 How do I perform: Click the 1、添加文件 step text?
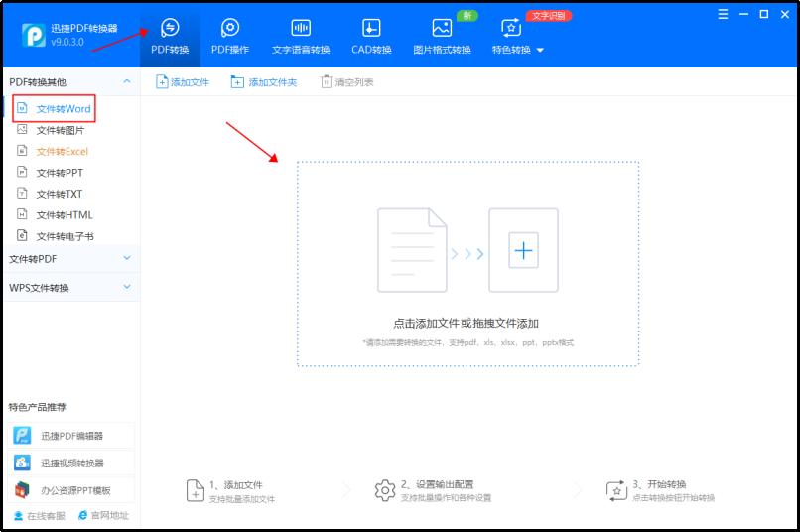coord(235,485)
